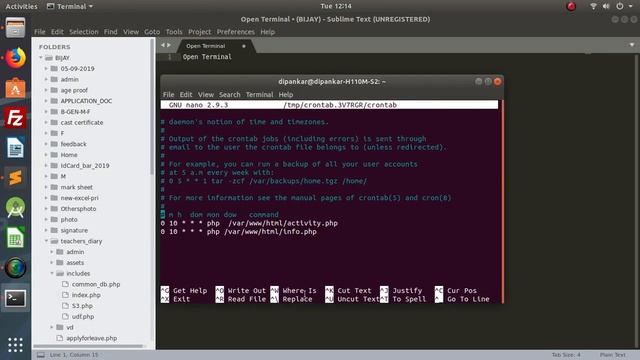
Task: Select the new-excel-pri folder
Action: point(79,198)
